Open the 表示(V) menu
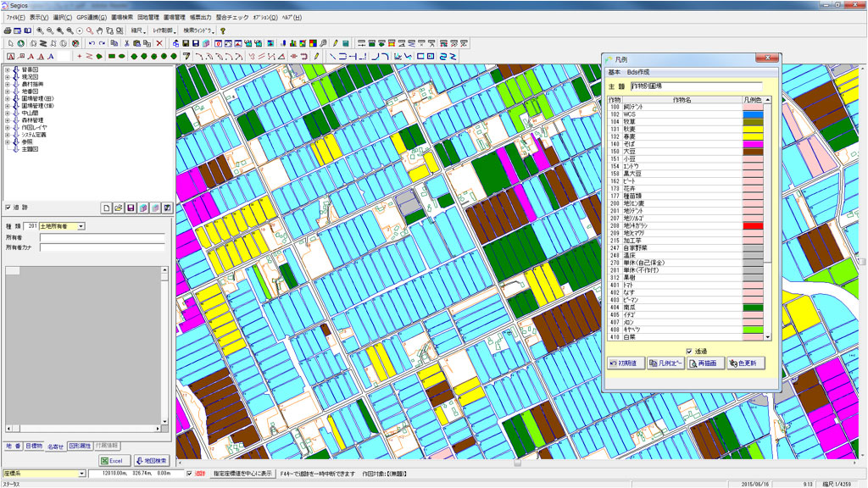This screenshot has height=488, width=868. pyautogui.click(x=39, y=18)
